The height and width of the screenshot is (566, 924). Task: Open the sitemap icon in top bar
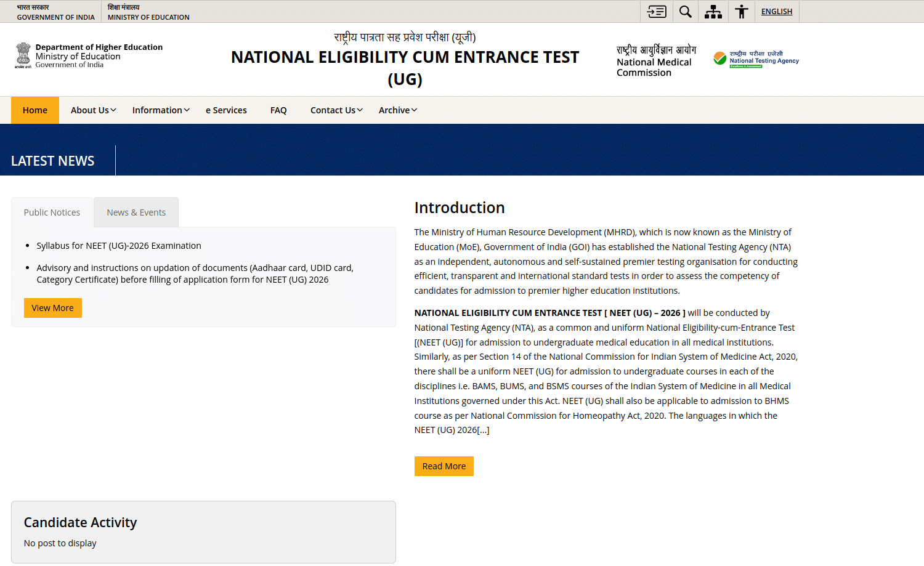pyautogui.click(x=713, y=12)
